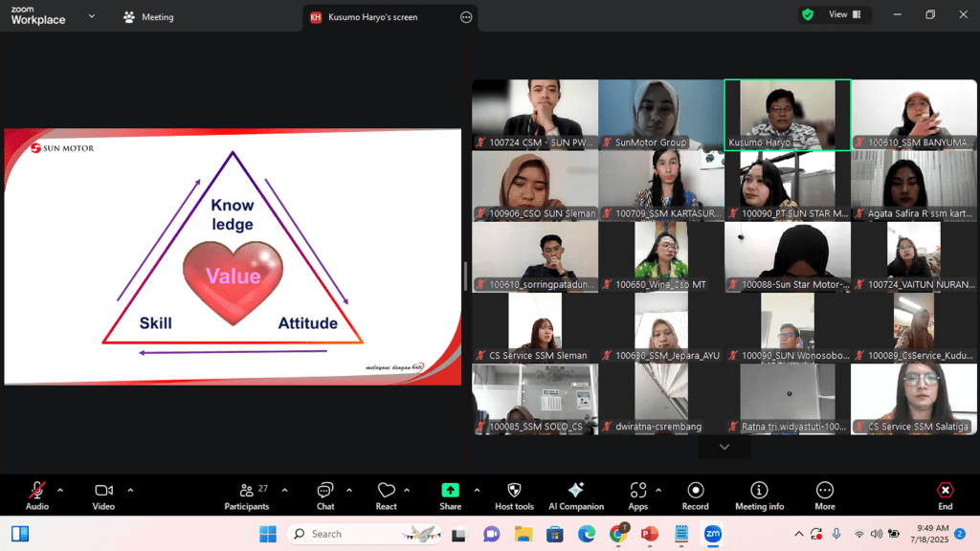Viewport: 980px width, 551px height.
Task: Start recording with Record button
Action: pyautogui.click(x=696, y=494)
